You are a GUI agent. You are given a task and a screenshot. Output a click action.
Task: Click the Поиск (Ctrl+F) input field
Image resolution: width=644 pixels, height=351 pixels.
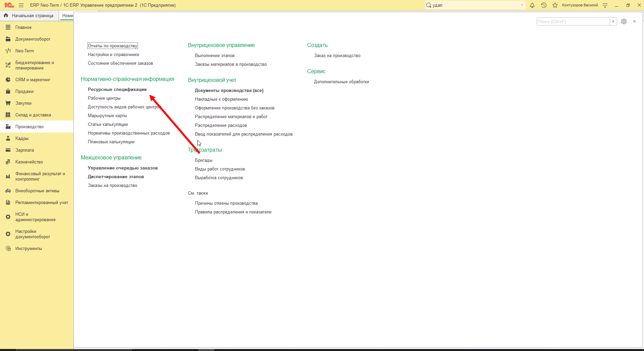tap(573, 21)
